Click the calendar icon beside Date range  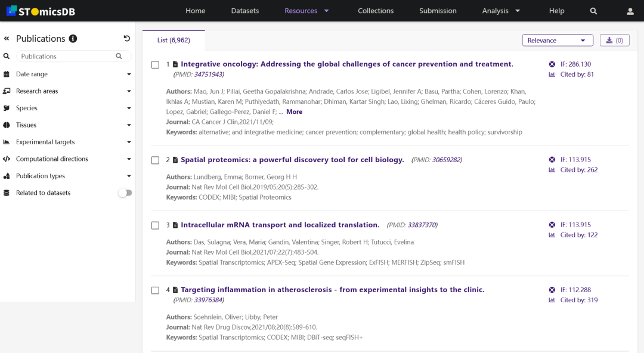[7, 74]
